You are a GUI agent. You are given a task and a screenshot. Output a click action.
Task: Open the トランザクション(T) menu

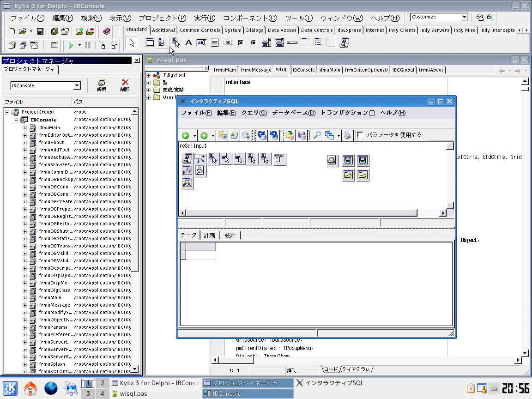[x=348, y=113]
